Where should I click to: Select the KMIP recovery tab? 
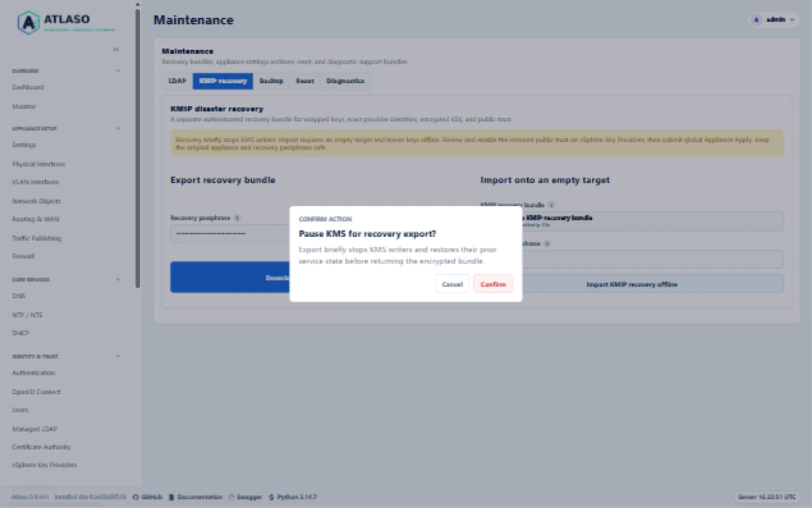[x=223, y=81]
